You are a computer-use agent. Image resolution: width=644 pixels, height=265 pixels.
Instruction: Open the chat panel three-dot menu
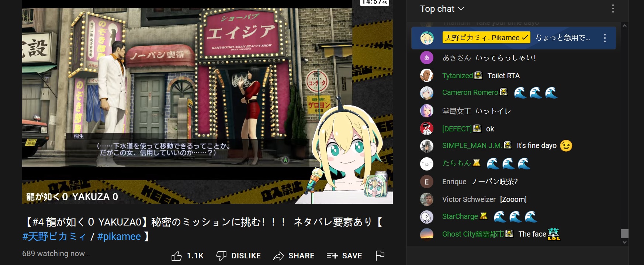[613, 8]
